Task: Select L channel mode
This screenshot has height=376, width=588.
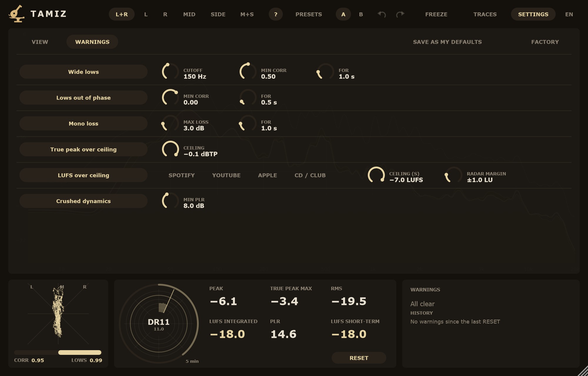Action: (146, 14)
